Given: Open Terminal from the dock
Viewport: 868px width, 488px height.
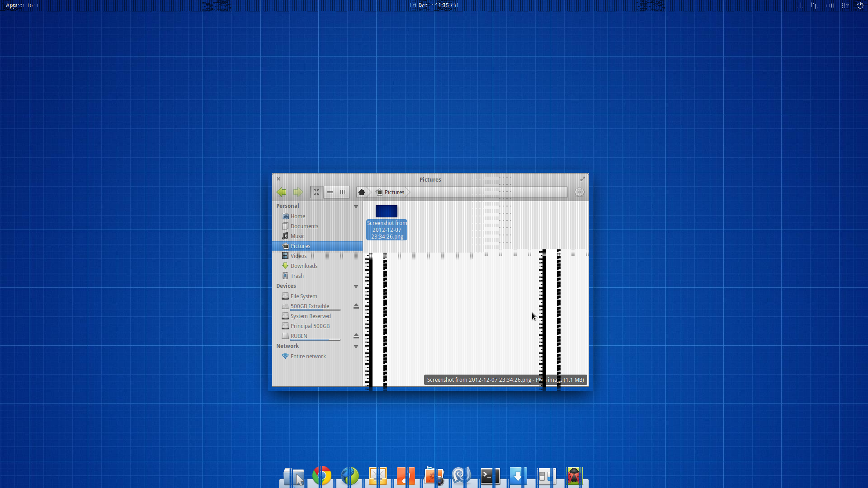Looking at the screenshot, I should [x=490, y=475].
